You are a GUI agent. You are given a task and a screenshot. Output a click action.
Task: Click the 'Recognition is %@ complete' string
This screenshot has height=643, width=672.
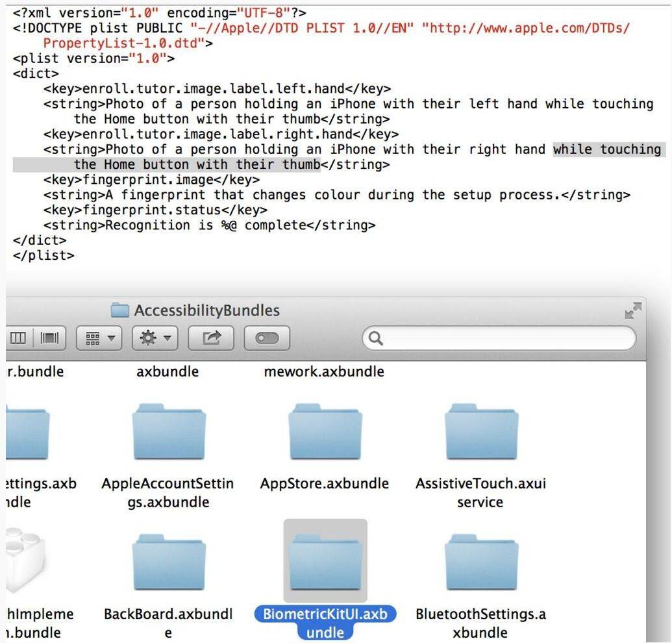tap(208, 225)
